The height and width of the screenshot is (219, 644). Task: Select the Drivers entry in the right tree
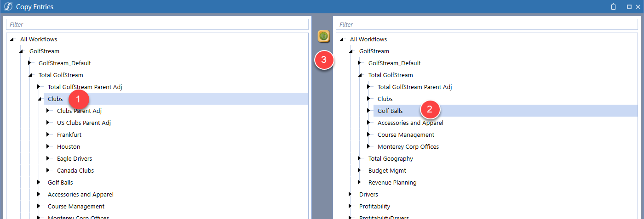coord(368,194)
